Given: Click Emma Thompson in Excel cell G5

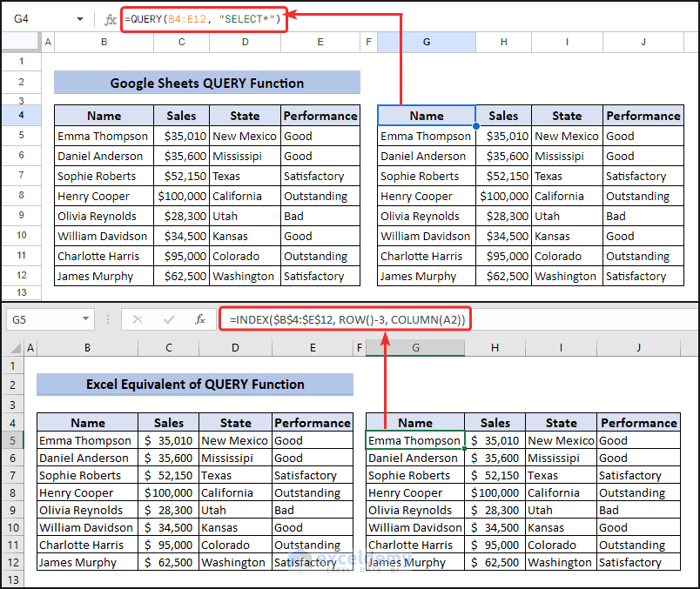Looking at the screenshot, I should click(414, 440).
